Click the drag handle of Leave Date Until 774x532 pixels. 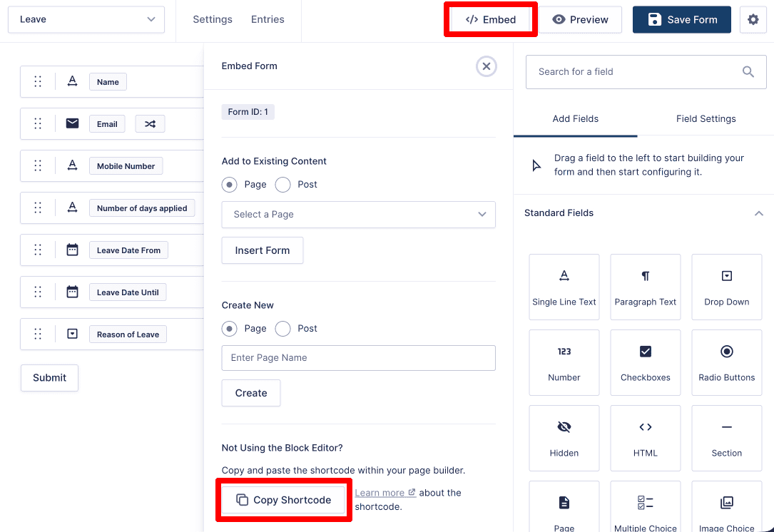38,292
